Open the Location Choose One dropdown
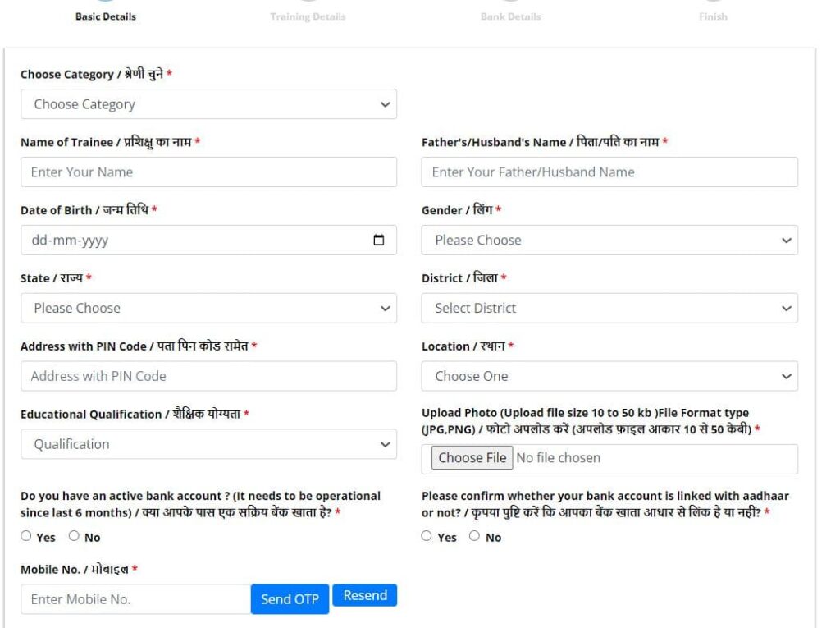The image size is (840, 628). click(x=609, y=377)
